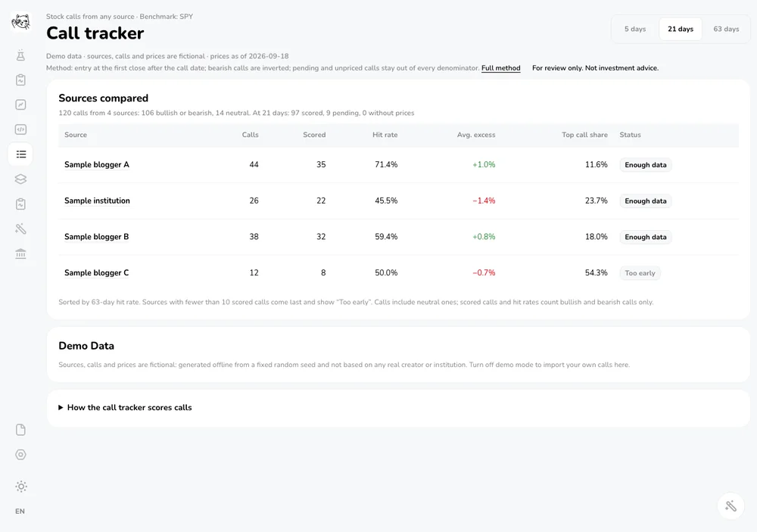
Task: Click the −0.7% average excess value
Action: tap(484, 272)
